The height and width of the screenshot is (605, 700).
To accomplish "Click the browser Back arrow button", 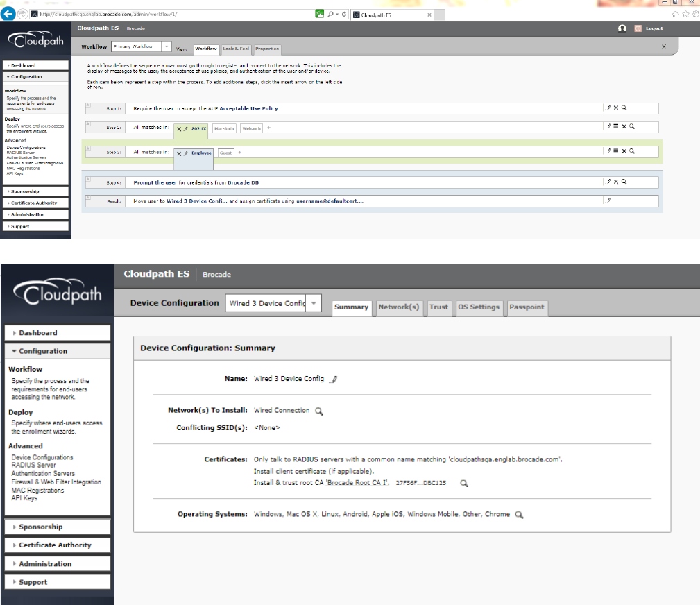I will (x=8, y=14).
